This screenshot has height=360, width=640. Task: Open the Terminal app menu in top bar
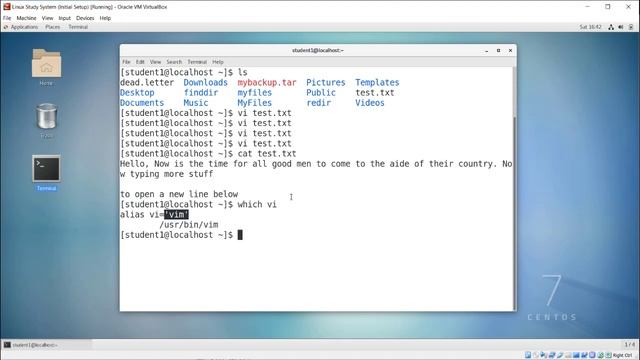[78, 27]
